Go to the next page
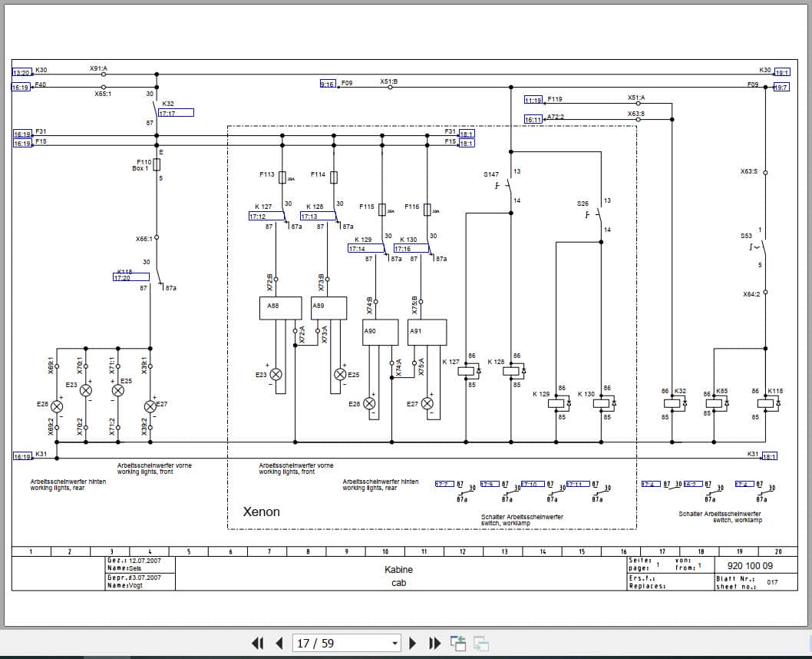Screen dimensions: 812x659 pyautogui.click(x=413, y=643)
